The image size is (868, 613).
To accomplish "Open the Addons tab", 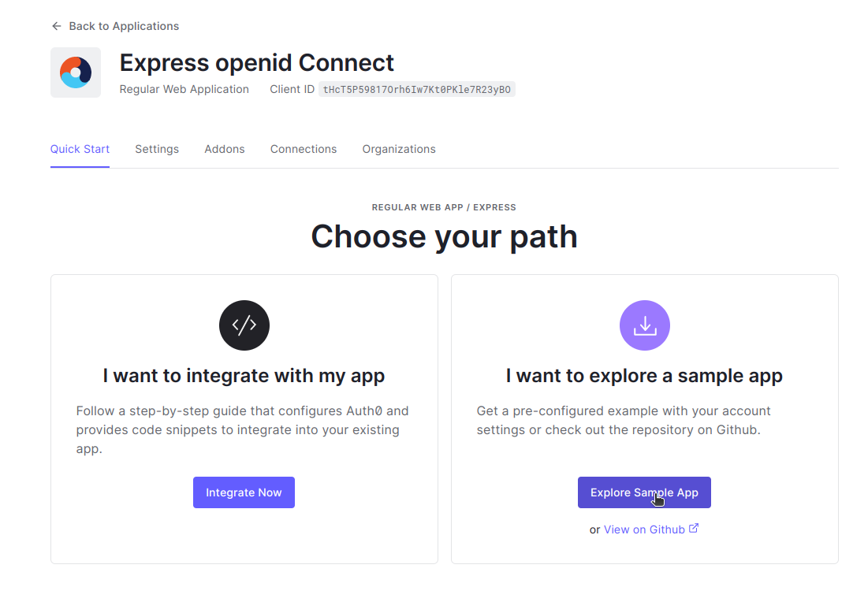I will [224, 149].
